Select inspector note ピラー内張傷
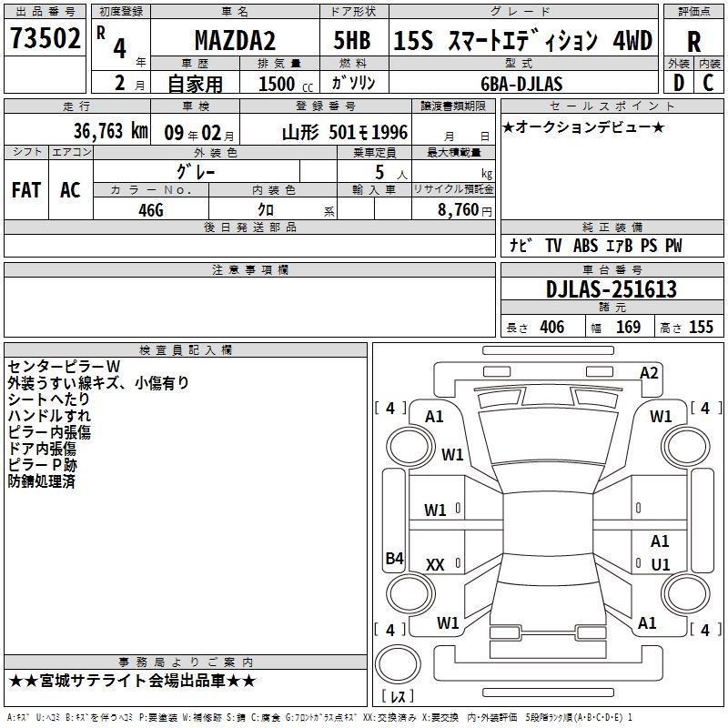Image resolution: width=728 pixels, height=728 pixels. (x=49, y=431)
